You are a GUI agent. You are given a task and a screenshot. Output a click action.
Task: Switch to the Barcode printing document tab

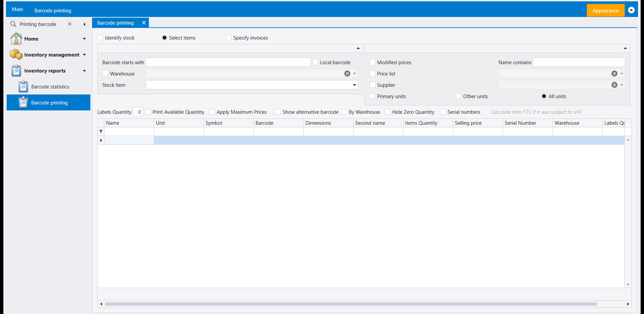tap(115, 23)
